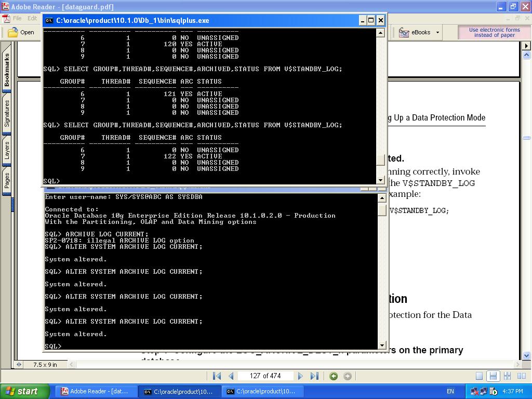This screenshot has height=399, width=532.
Task: Select continuous page layout icon
Action: point(493,376)
